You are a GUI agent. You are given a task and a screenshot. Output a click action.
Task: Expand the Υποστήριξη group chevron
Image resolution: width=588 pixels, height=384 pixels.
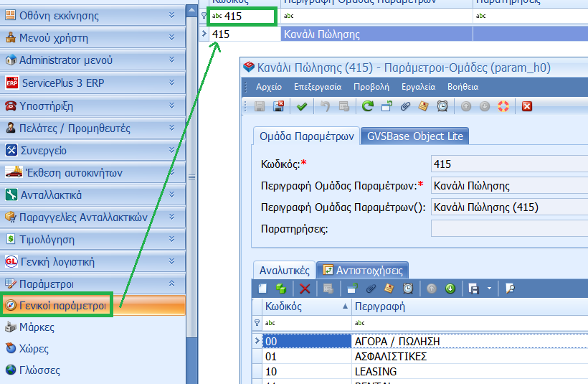click(x=172, y=106)
